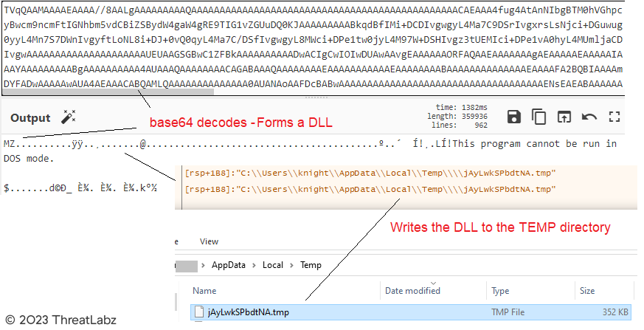Click the jAyLwkSPbdtNA.tmp file icon
The width and height of the screenshot is (644, 330).
(198, 312)
